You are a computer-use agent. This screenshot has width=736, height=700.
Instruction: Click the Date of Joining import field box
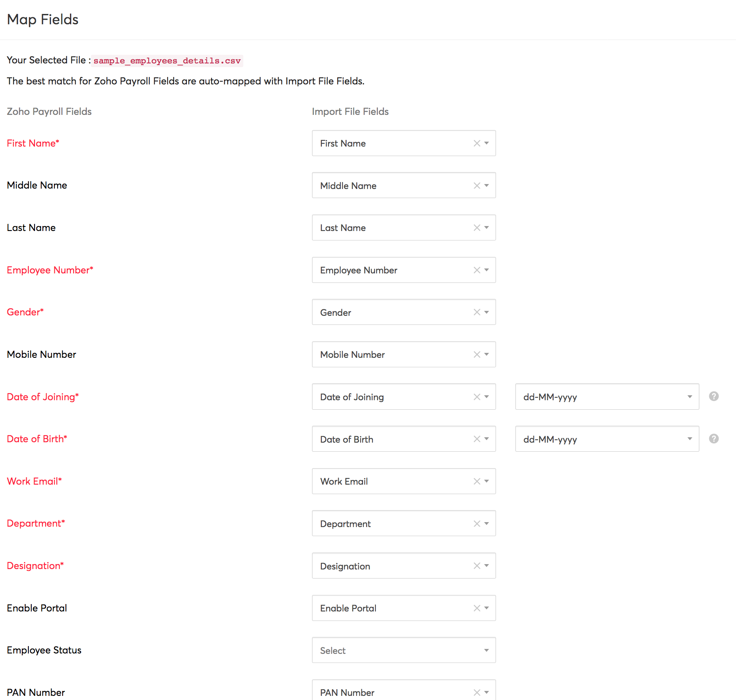tap(391, 397)
